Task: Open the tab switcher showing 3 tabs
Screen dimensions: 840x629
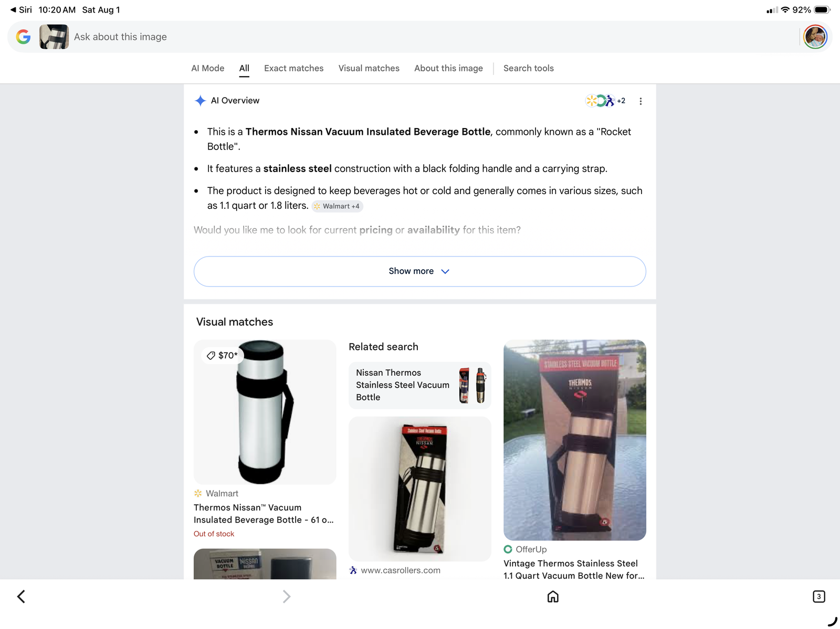Action: pyautogui.click(x=818, y=596)
